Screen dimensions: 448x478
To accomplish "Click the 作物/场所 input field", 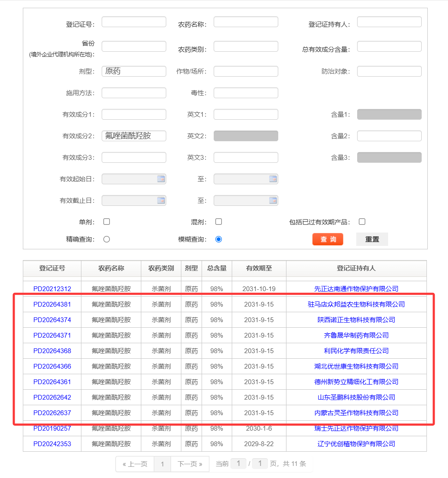I will [x=246, y=71].
